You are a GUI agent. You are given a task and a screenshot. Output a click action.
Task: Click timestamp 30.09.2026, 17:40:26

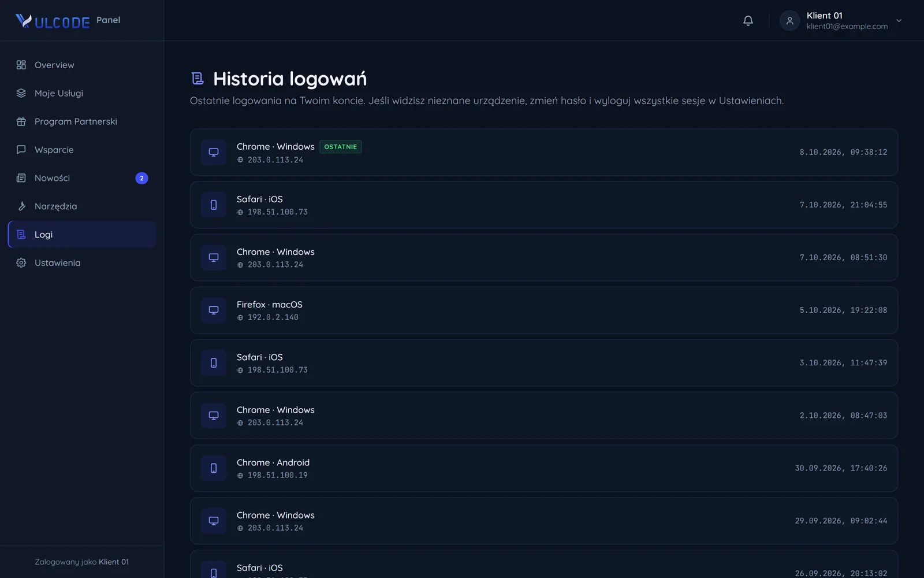tap(841, 468)
